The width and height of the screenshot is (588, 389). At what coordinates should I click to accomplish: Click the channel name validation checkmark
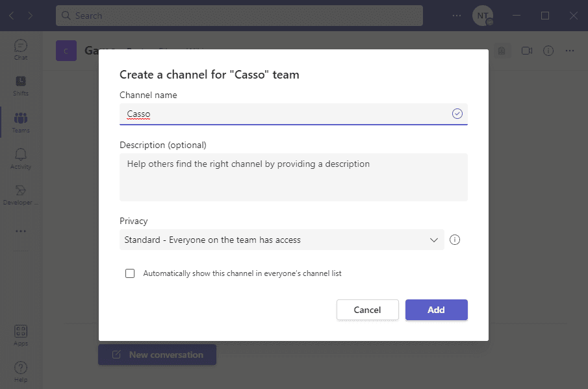point(457,114)
